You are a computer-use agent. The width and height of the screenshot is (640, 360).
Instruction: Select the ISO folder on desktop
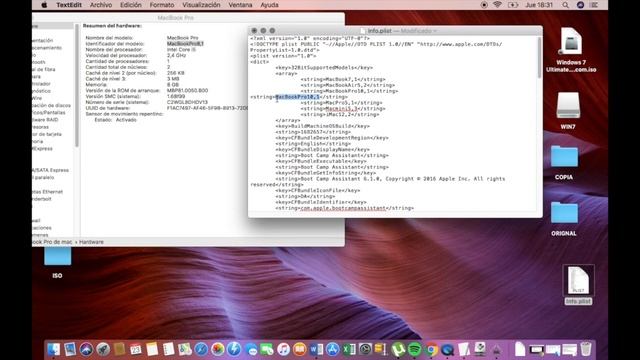(58, 263)
